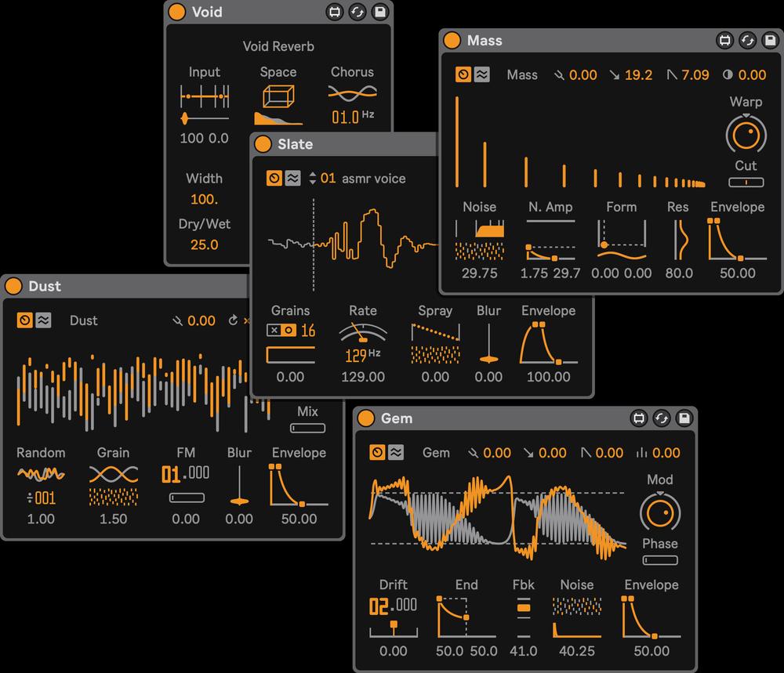Screen dimensions: 784x673
Task: Click Mass value 7.09
Action: pos(695,75)
